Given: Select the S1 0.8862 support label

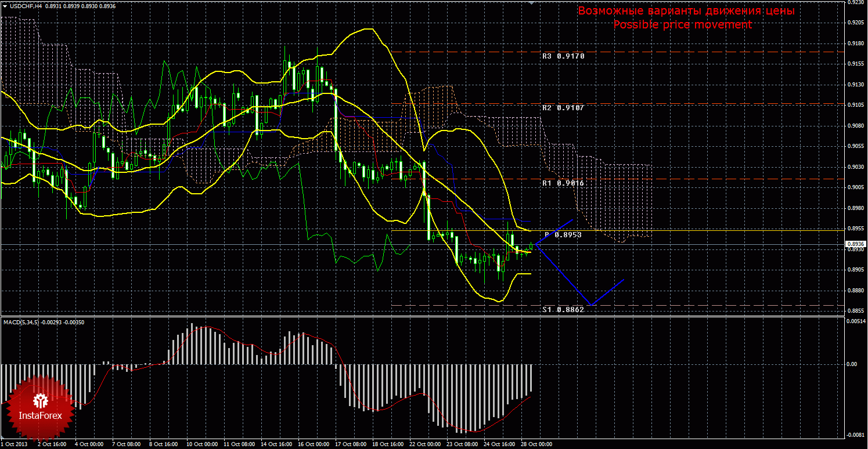Looking at the screenshot, I should 563,310.
